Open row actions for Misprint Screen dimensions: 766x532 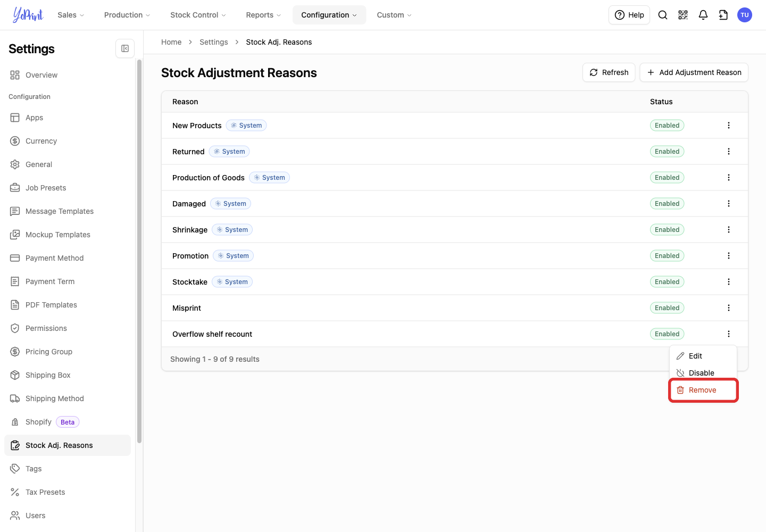tap(729, 308)
